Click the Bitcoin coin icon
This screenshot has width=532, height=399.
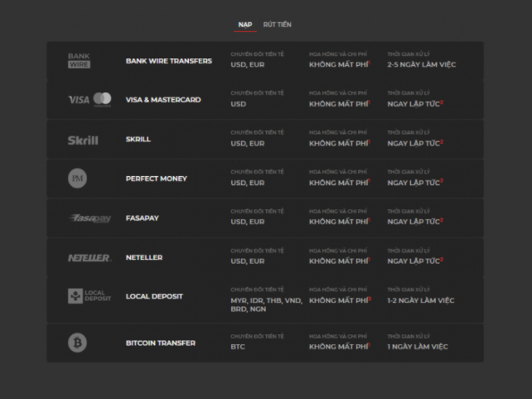tap(77, 342)
